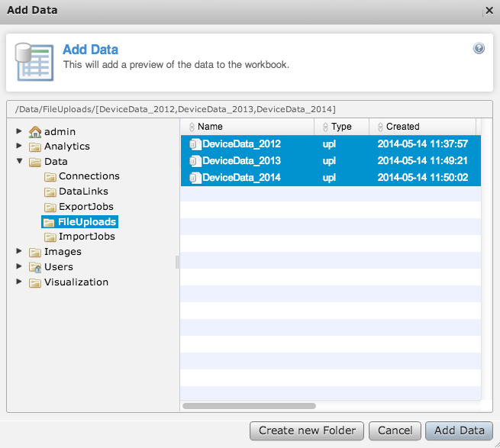500x448 pixels.
Task: Expand the Analytics tree node
Action: [x=19, y=146]
